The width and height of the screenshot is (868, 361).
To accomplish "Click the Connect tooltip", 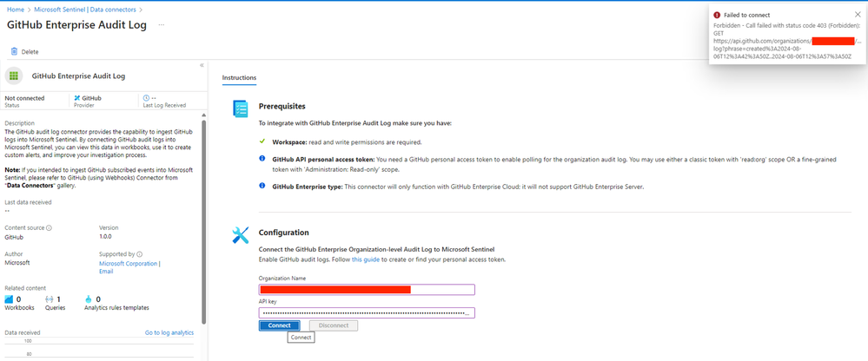I will click(x=301, y=337).
